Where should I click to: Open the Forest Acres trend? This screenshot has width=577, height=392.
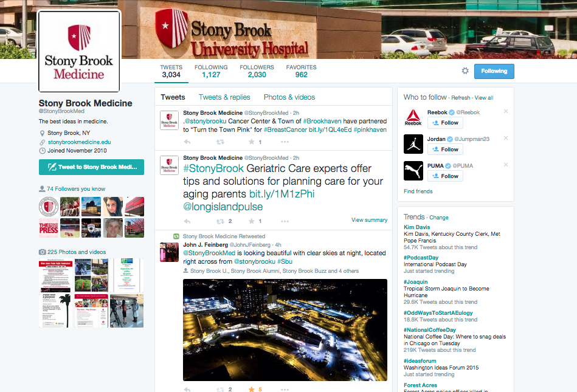[x=420, y=385]
